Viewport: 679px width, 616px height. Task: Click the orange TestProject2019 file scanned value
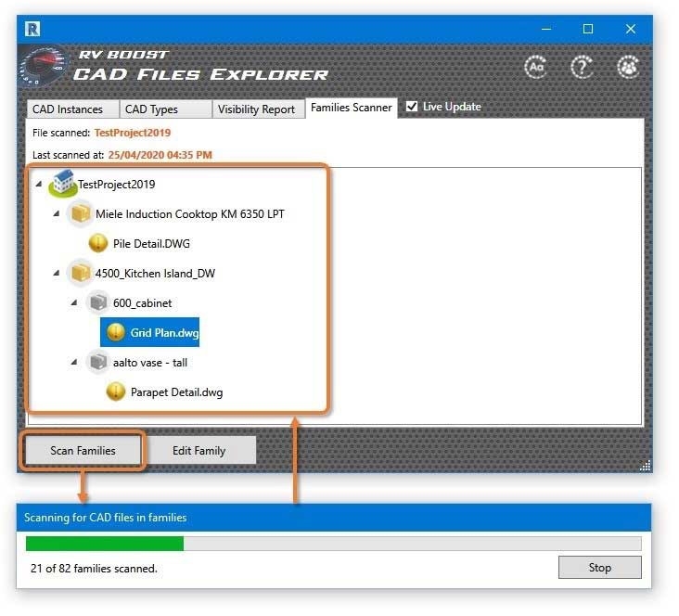point(133,133)
